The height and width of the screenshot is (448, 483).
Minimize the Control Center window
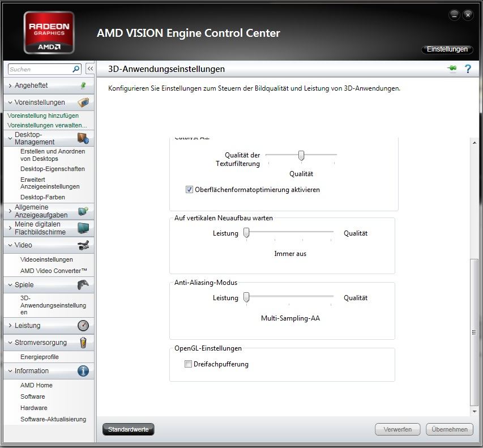tap(454, 15)
